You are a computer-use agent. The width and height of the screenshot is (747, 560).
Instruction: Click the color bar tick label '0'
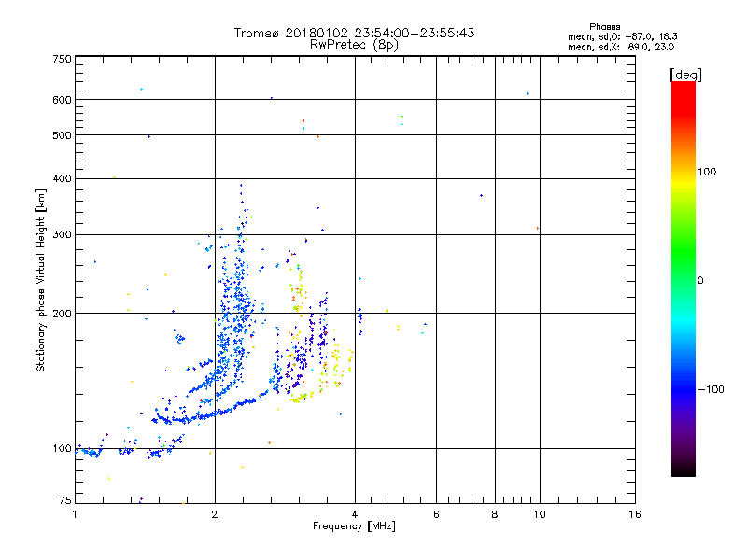coord(700,280)
